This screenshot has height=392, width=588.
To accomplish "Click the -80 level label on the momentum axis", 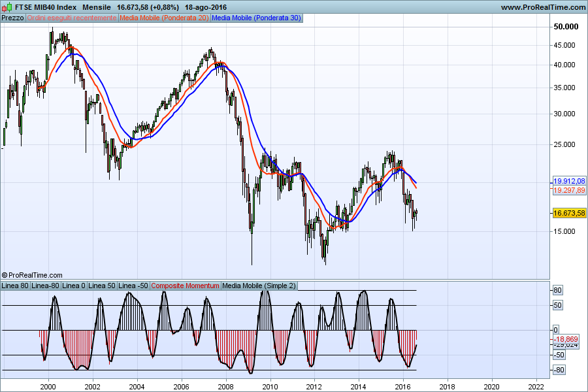I will pos(559,370).
